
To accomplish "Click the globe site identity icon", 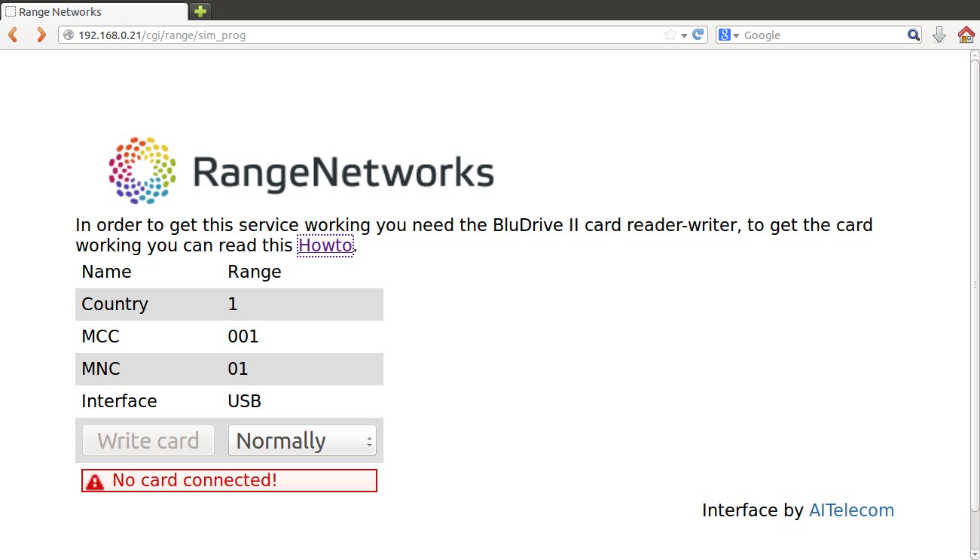I will (69, 35).
